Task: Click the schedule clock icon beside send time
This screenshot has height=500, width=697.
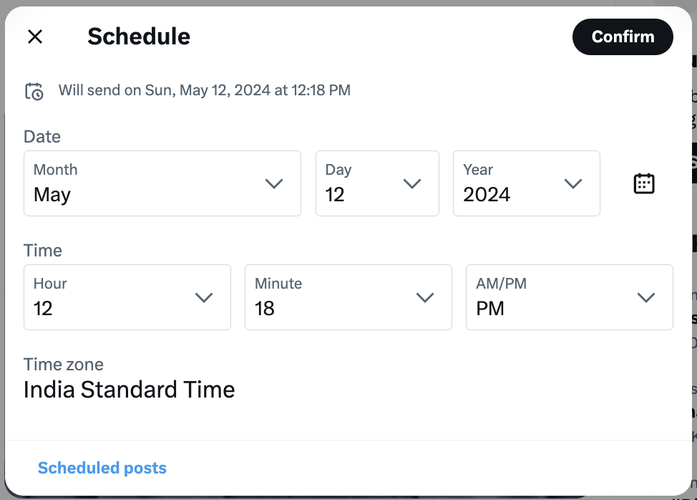Action: [34, 91]
